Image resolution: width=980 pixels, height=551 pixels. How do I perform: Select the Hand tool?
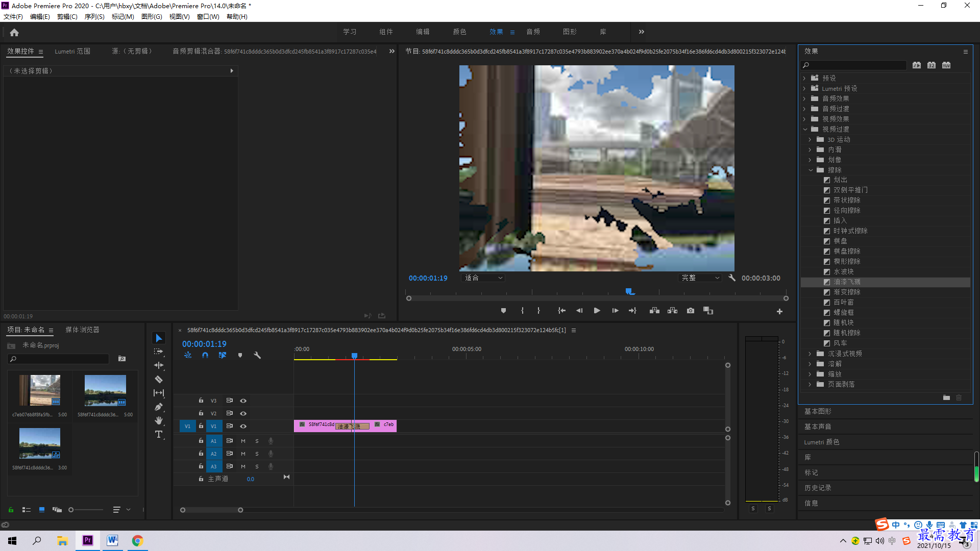(x=159, y=420)
